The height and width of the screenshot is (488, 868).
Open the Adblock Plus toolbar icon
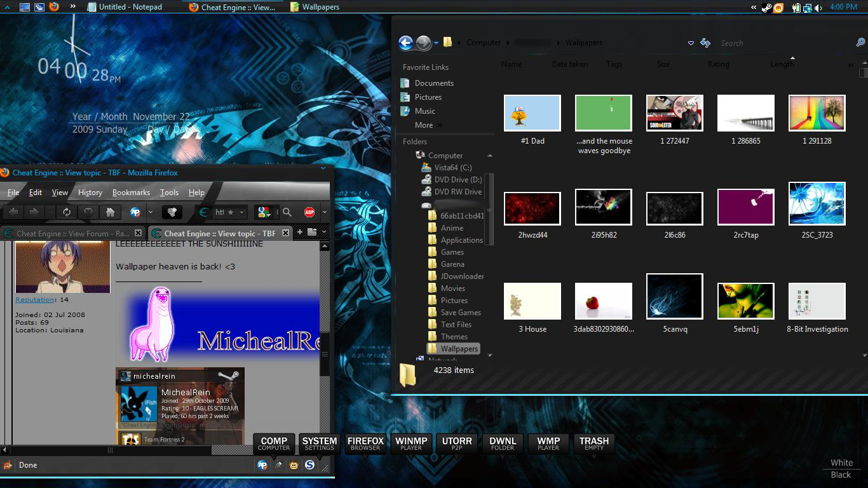[309, 212]
